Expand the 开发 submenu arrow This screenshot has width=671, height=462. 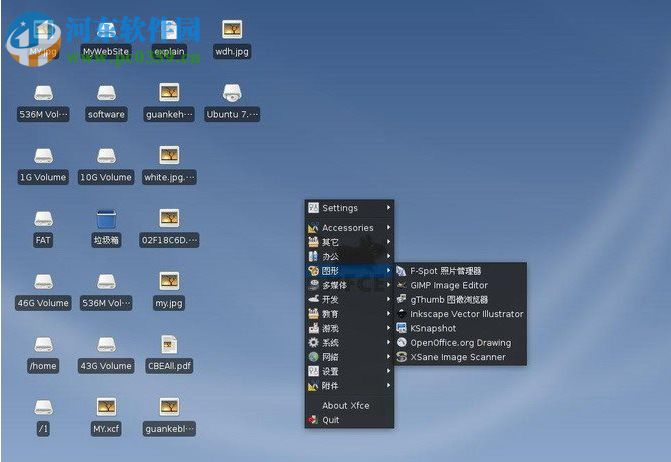[x=388, y=299]
